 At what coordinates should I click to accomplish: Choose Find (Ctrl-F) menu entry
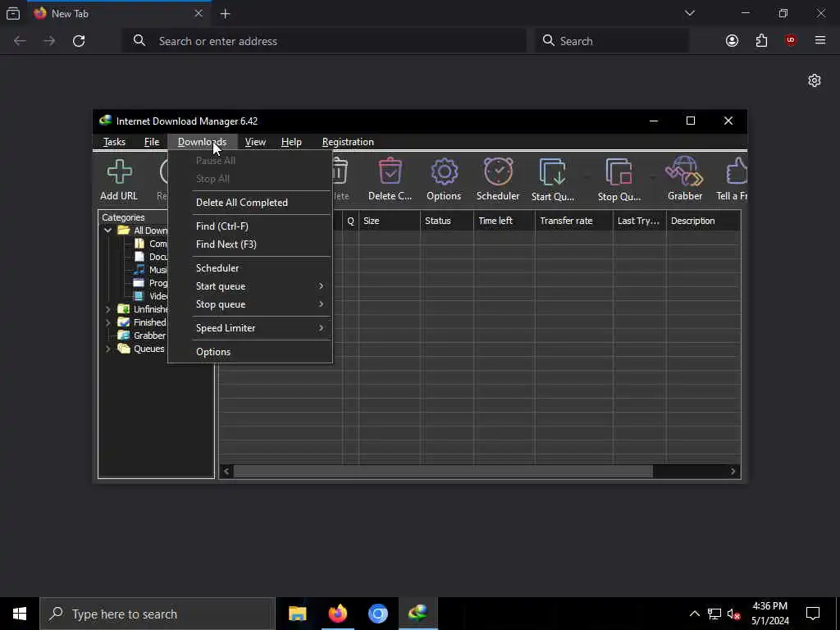250,226
